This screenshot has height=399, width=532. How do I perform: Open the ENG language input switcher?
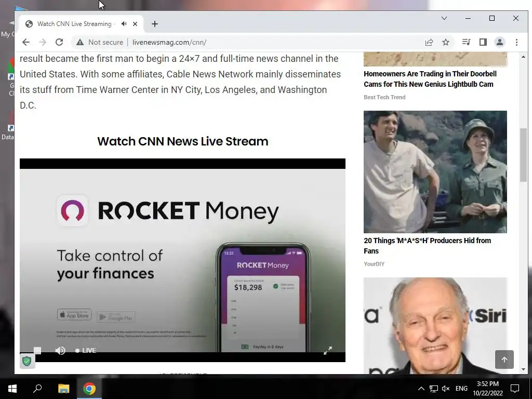pyautogui.click(x=461, y=389)
